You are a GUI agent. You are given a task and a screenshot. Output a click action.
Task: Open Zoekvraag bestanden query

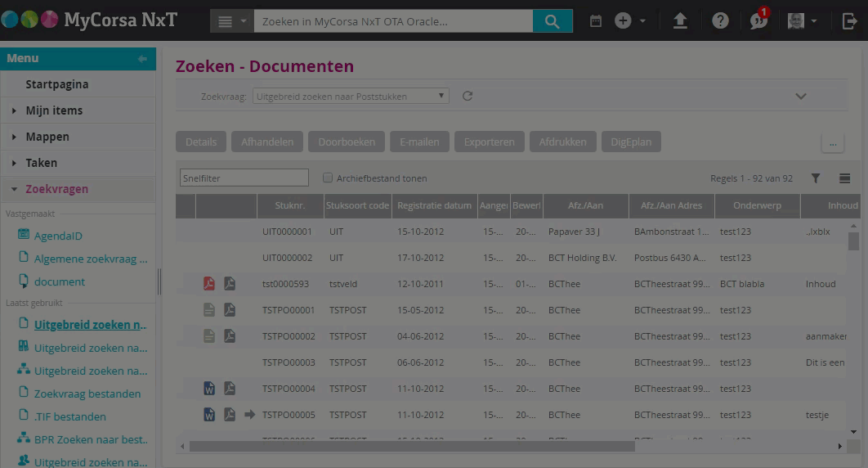point(87,394)
